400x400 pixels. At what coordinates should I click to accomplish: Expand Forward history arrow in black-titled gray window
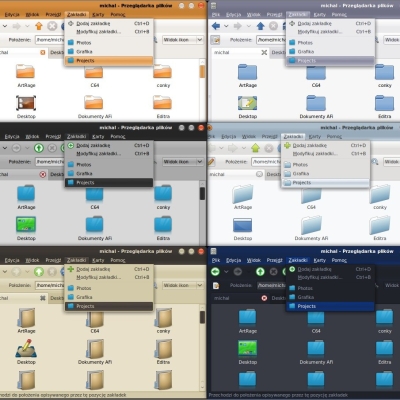click(x=27, y=148)
